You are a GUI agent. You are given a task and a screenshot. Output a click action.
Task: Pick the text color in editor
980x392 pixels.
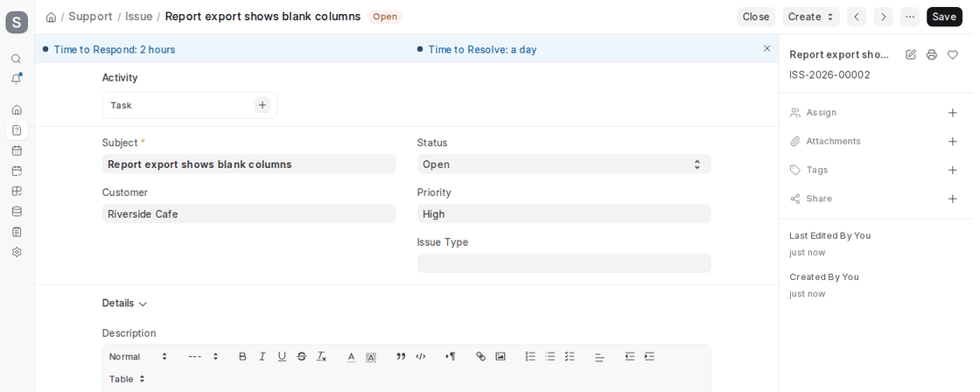pos(351,357)
